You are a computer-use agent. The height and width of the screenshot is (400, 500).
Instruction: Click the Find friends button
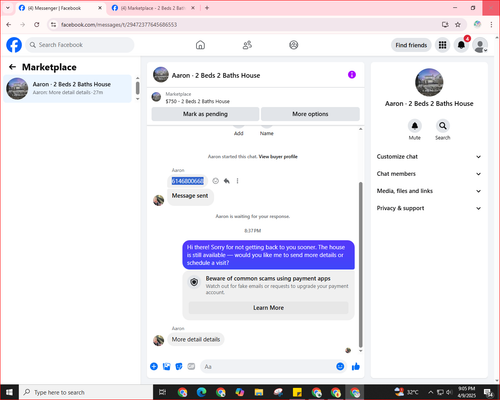coord(411,45)
